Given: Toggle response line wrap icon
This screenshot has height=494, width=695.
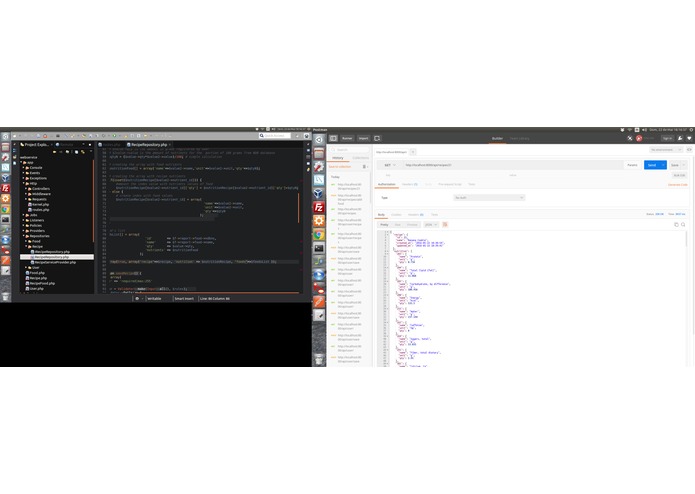Looking at the screenshot, I should coord(445,225).
